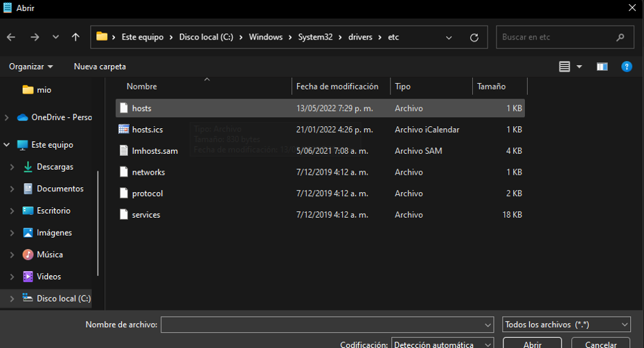Screen dimensions: 644x348
Task: Navigate to Disco local (C:) breadcrumb
Action: click(x=206, y=37)
